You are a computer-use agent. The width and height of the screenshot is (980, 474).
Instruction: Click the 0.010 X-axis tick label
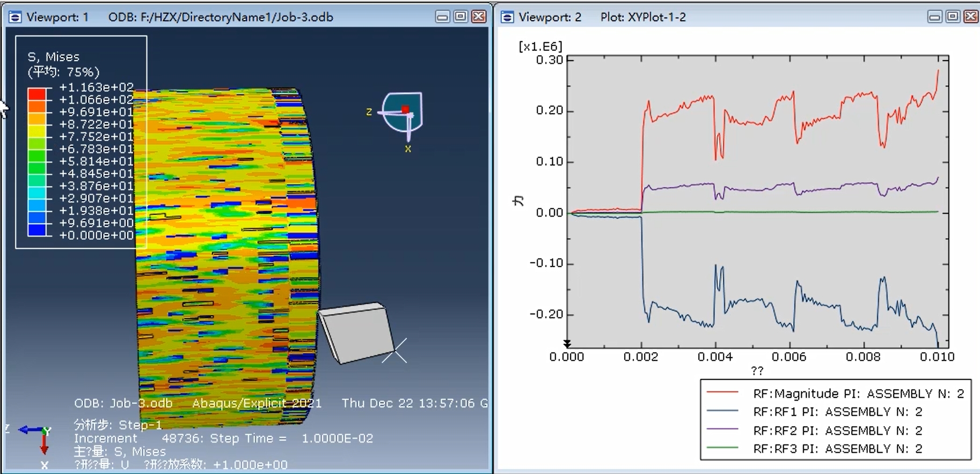click(937, 357)
